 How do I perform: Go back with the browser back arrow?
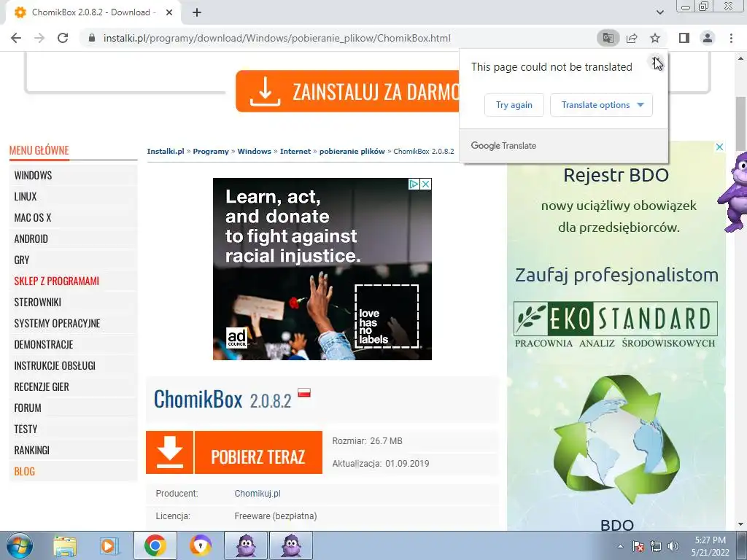[16, 38]
